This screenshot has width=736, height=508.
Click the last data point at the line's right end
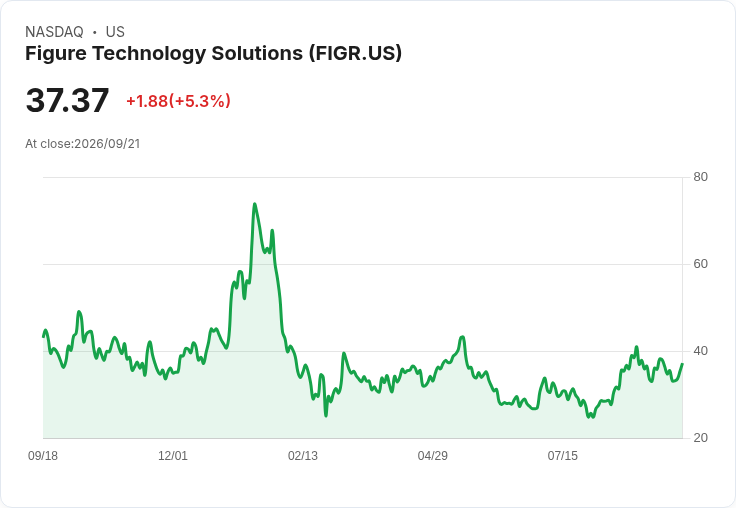pos(682,364)
